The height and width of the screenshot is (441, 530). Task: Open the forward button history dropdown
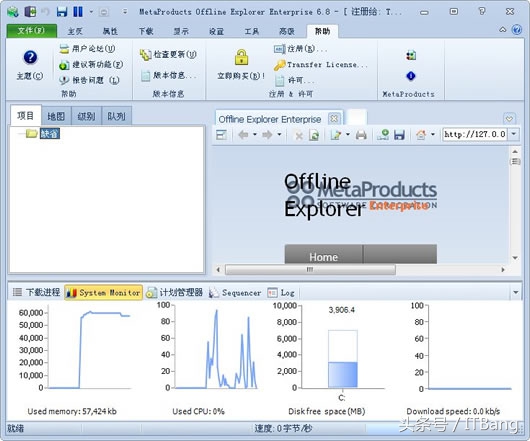click(x=279, y=134)
